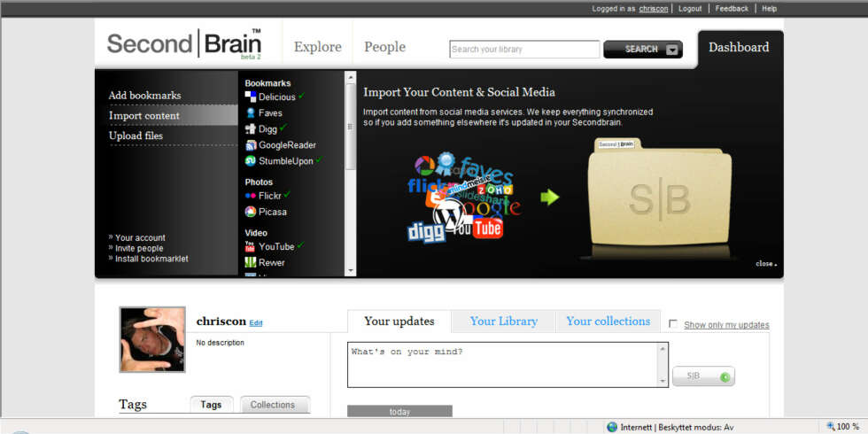Screen dimensions: 868x434
Task: Click the SEARCH button
Action: pyautogui.click(x=643, y=50)
